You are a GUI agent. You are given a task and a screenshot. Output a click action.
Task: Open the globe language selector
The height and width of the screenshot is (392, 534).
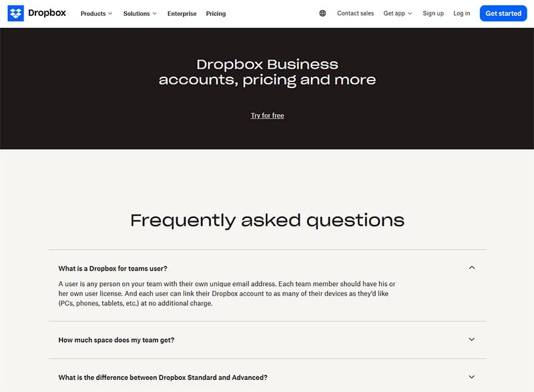coord(322,13)
